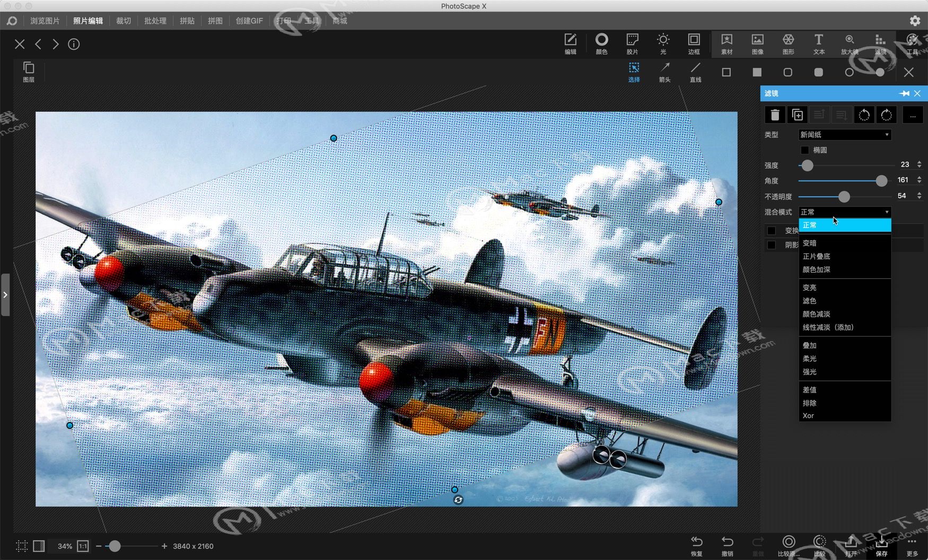The image size is (928, 560).
Task: Adjust 角度 value with stepper
Action: point(919,180)
